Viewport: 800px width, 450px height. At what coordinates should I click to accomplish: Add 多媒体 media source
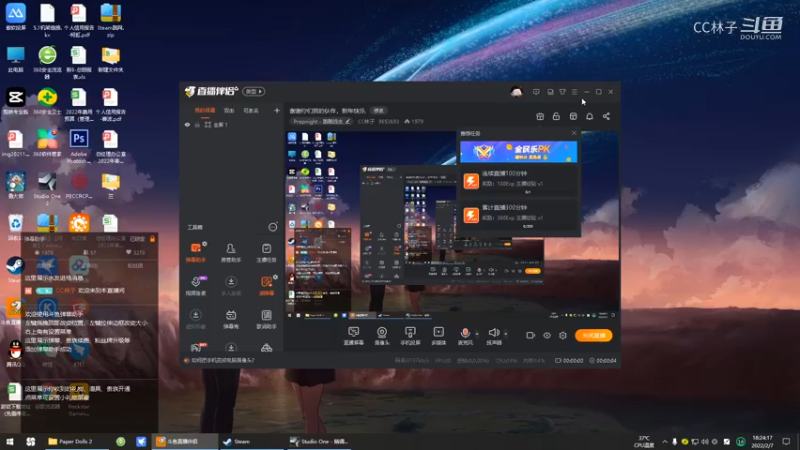pyautogui.click(x=438, y=336)
